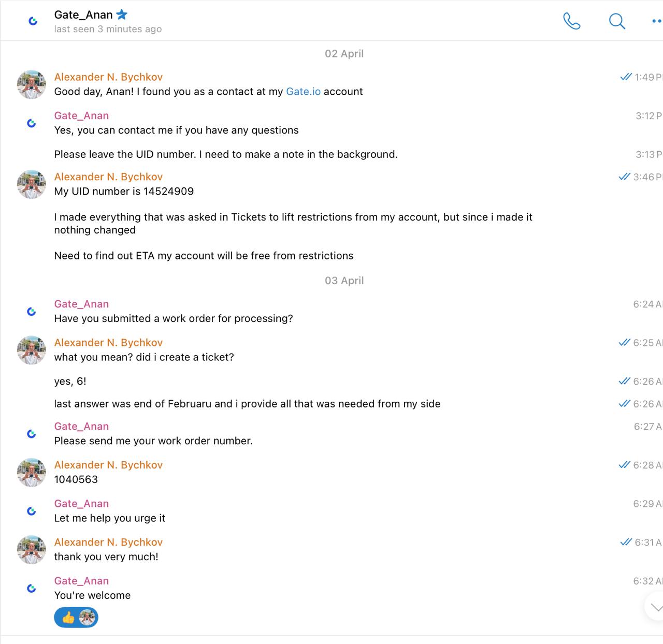The image size is (663, 644).
Task: Click the 03 April date separator
Action: click(344, 281)
